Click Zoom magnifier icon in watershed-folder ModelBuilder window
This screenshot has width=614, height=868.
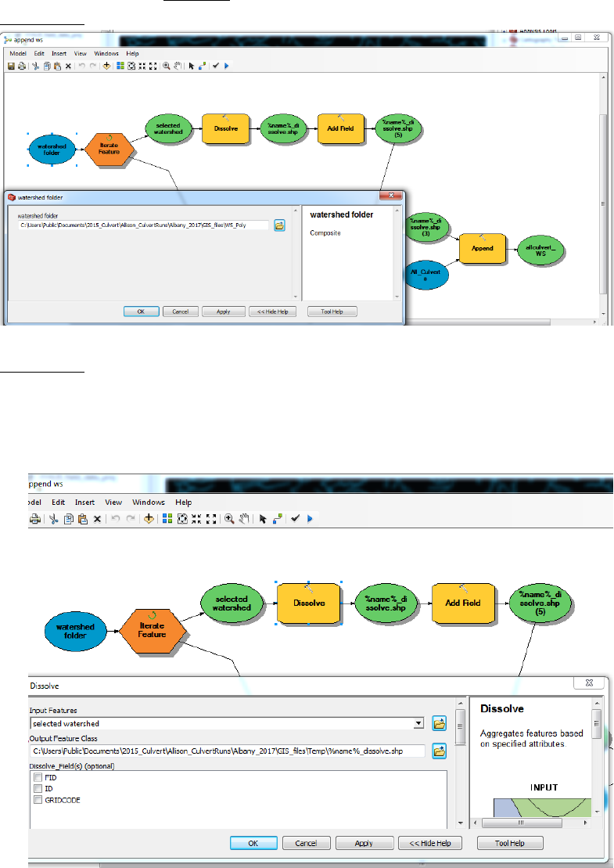(166, 66)
